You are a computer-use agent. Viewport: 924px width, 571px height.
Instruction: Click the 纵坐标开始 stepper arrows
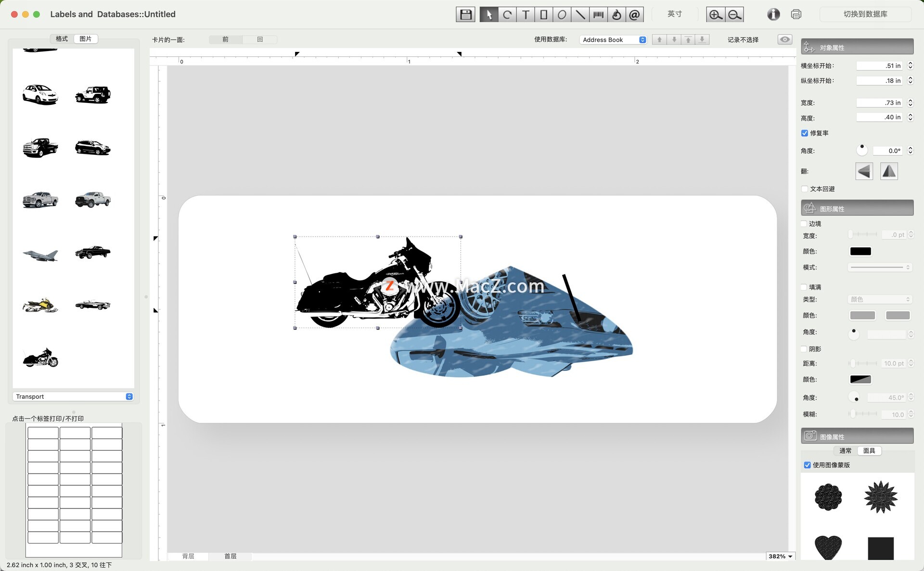(910, 80)
